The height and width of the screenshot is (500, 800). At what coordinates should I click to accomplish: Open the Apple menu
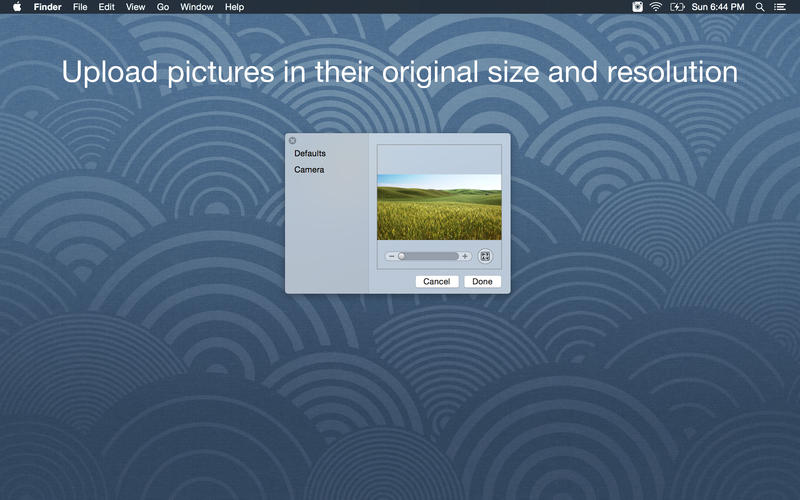pos(17,7)
